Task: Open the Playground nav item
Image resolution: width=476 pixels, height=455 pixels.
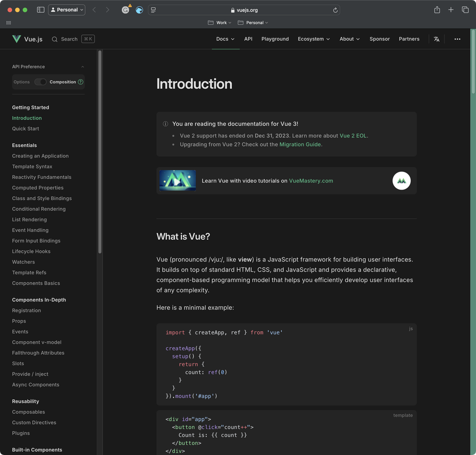Action: click(x=275, y=39)
